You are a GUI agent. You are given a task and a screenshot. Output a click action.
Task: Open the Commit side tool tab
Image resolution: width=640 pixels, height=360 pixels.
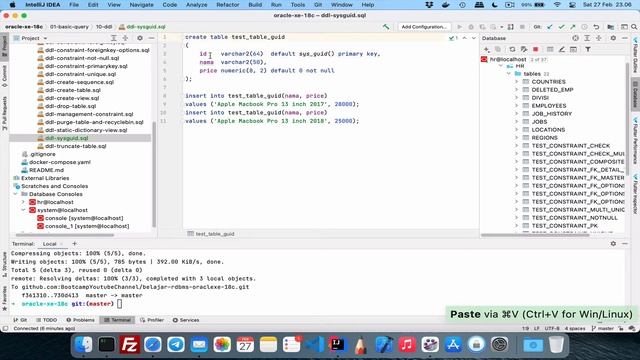click(4, 76)
